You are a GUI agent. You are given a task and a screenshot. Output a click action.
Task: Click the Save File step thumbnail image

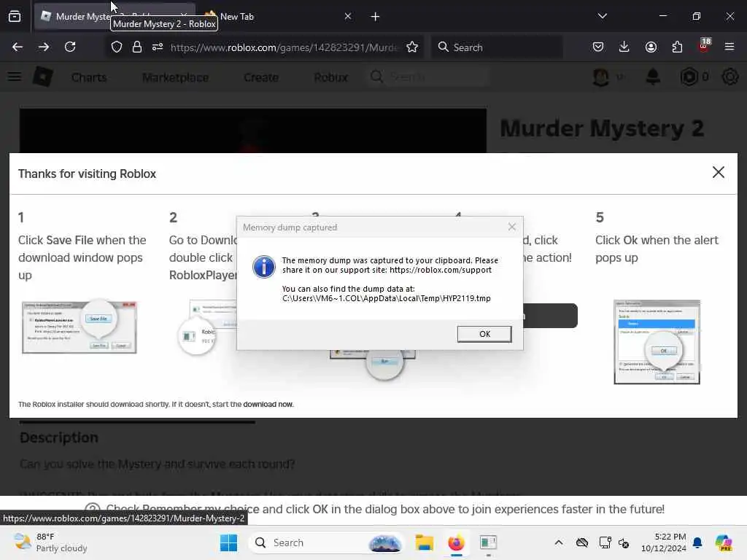(x=79, y=327)
